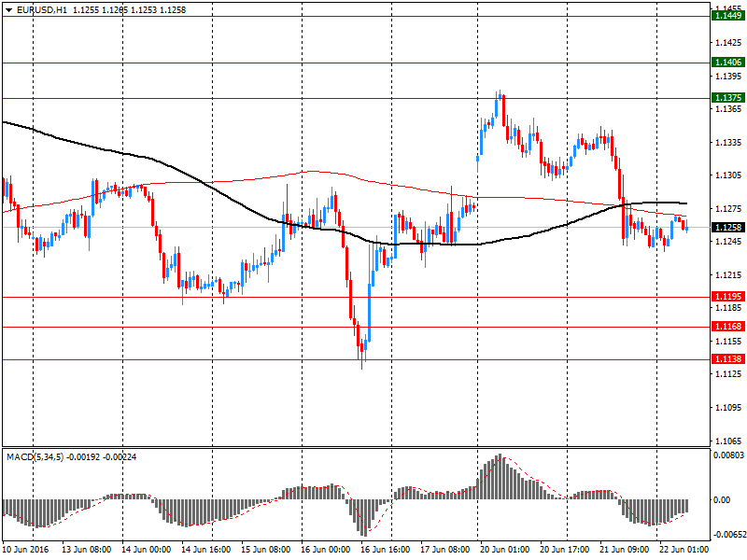The image size is (747, 560).
Task: Select the EURUSD,H1 chart title text
Action: point(42,10)
